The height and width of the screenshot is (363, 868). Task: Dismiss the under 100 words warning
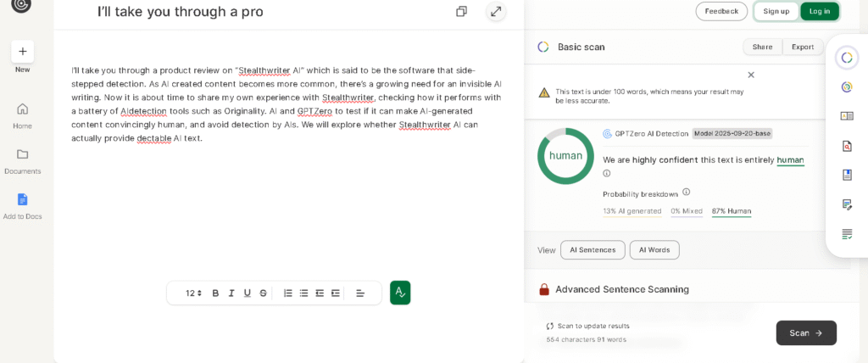pyautogui.click(x=751, y=75)
